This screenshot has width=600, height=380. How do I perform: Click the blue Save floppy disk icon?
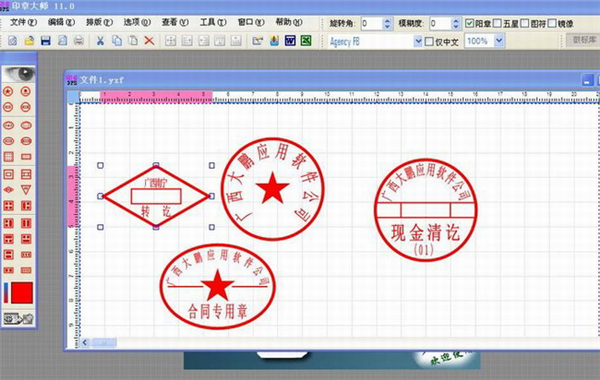46,41
